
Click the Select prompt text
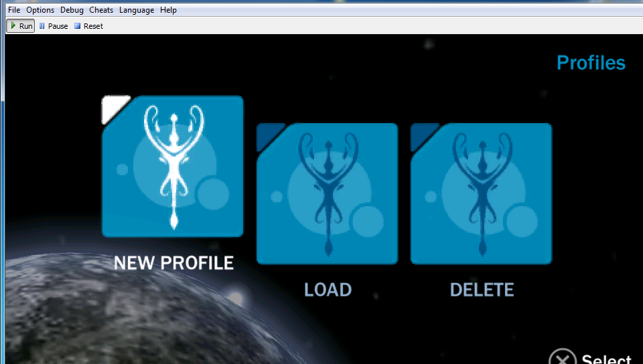[x=605, y=358]
